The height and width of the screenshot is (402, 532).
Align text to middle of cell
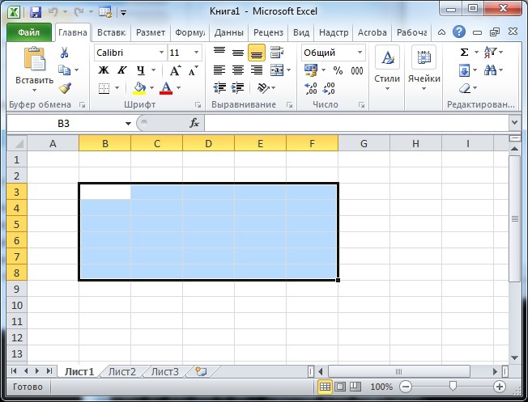238,53
